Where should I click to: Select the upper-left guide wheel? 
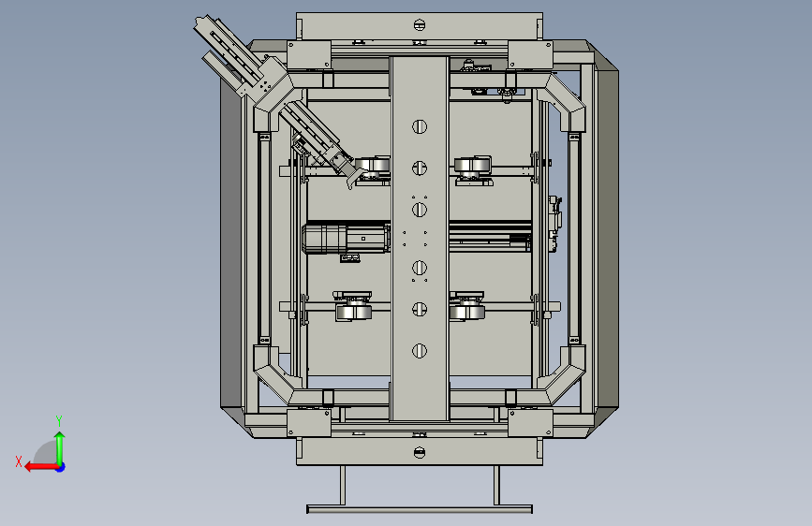[x=373, y=165]
